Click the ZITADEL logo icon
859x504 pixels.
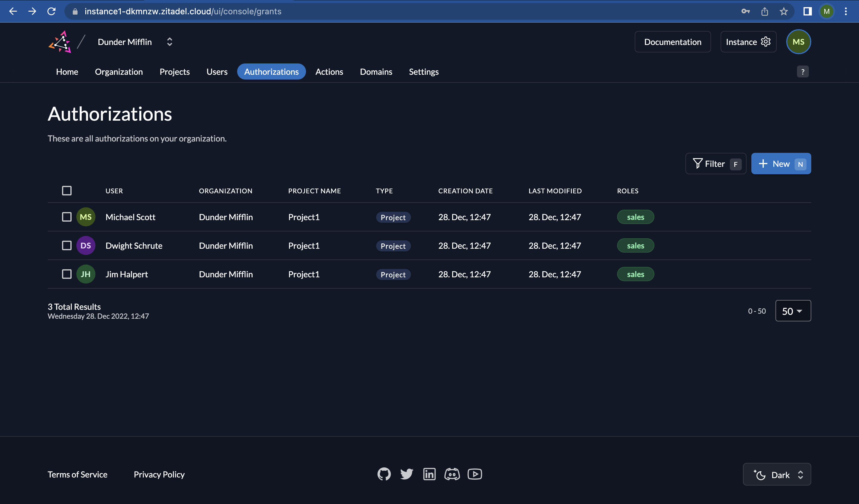click(x=60, y=42)
